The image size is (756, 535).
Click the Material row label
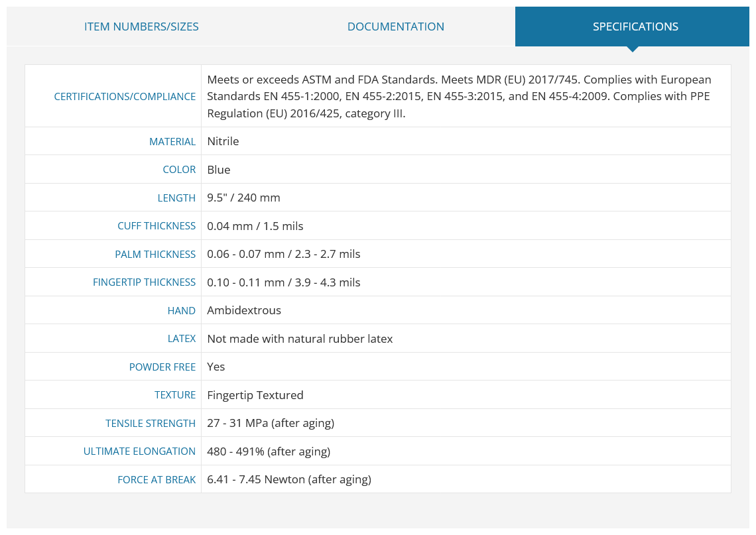coord(172,142)
